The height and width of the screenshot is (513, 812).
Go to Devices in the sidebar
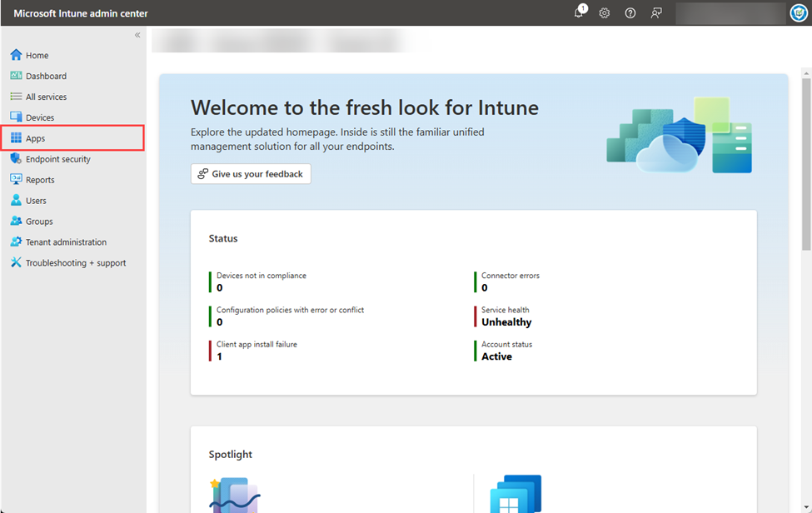point(40,117)
